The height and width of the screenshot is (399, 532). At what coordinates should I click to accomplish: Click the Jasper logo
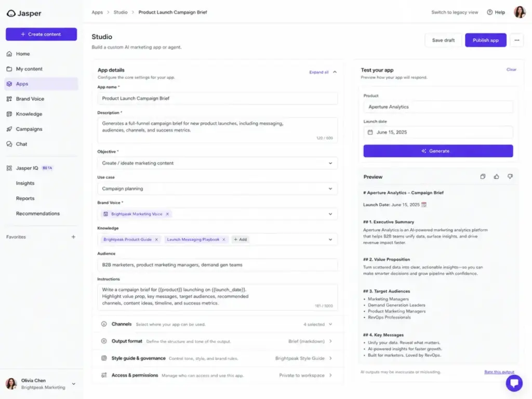coord(24,13)
